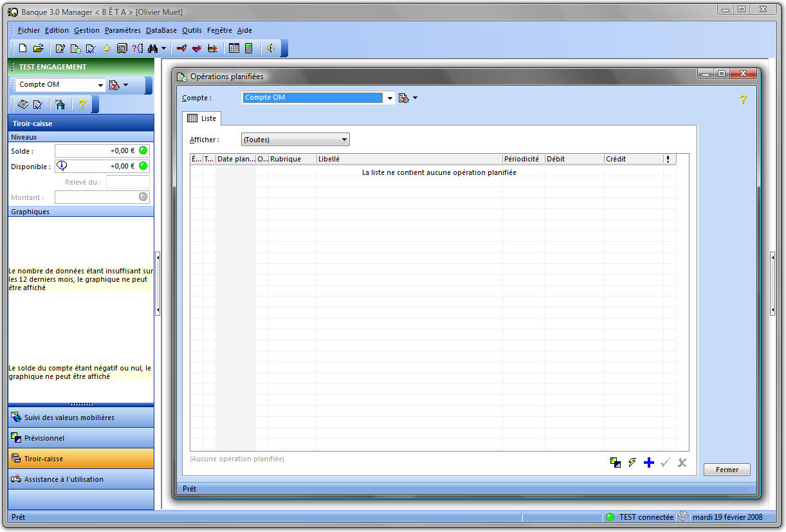
Task: Click the Libellé column header
Action: [x=409, y=159]
